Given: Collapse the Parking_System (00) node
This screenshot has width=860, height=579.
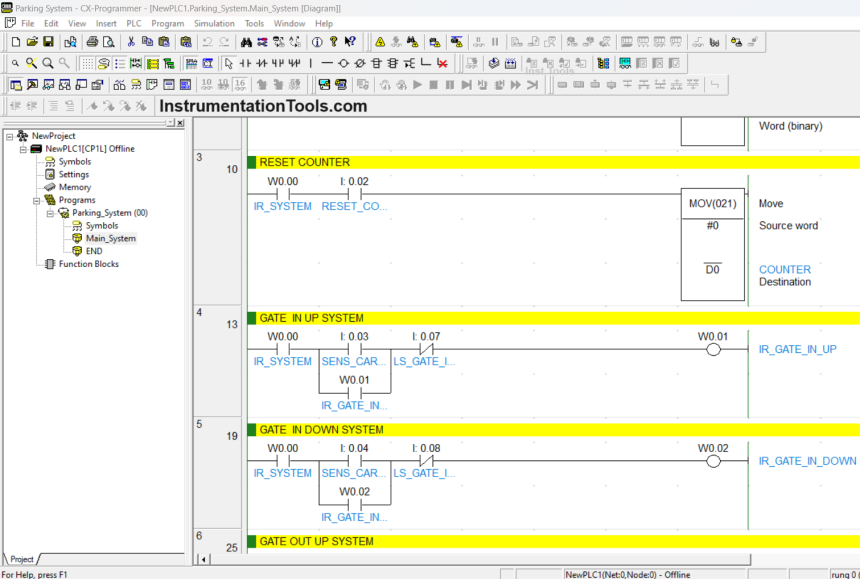Looking at the screenshot, I should click(50, 213).
